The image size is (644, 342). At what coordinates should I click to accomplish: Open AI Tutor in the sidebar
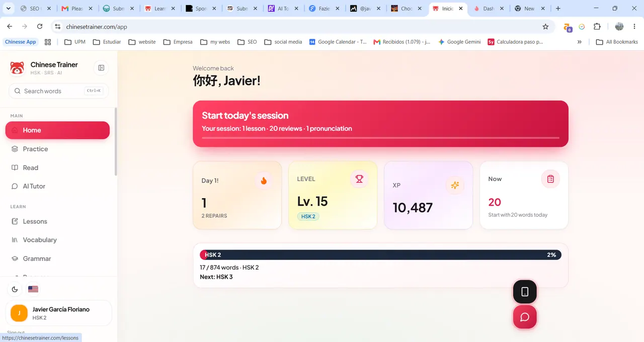(57, 186)
